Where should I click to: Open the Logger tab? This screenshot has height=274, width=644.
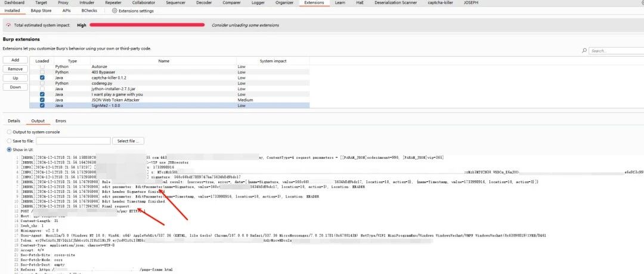258,2
